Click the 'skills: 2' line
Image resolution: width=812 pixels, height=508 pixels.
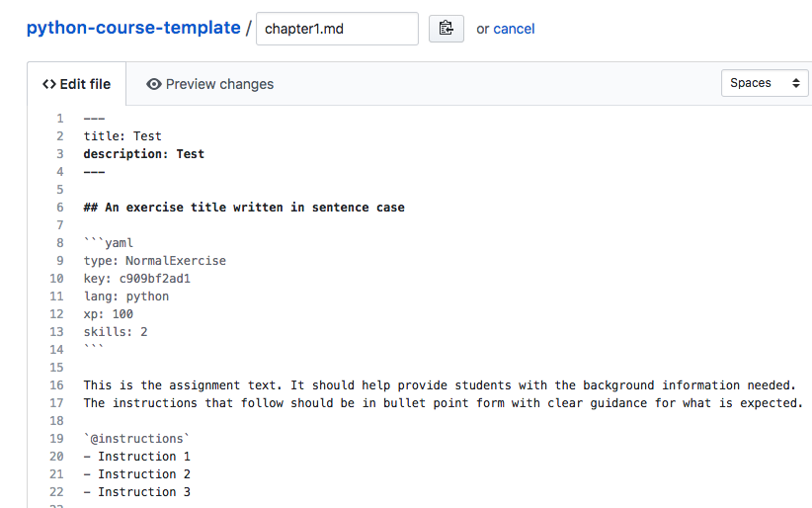(x=116, y=332)
